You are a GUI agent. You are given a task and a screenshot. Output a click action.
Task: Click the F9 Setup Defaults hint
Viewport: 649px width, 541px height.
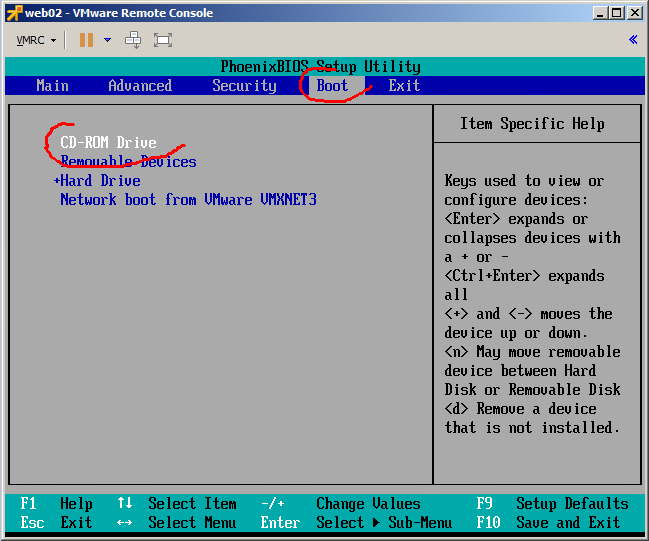pyautogui.click(x=552, y=503)
